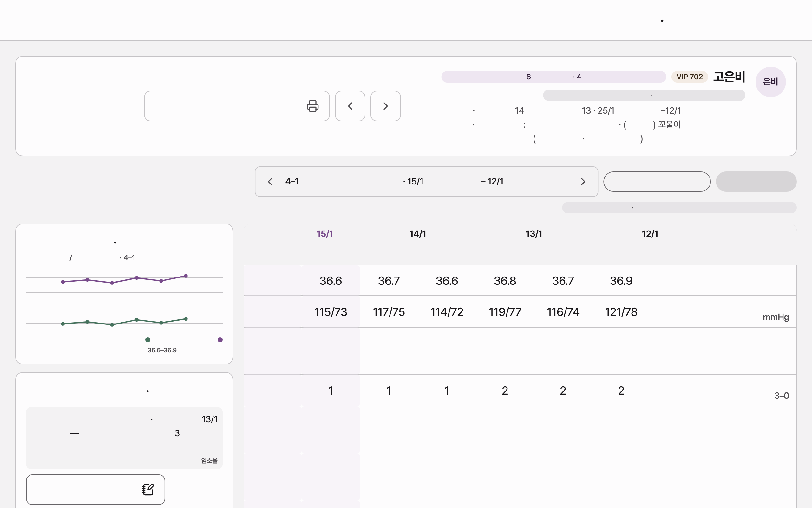The width and height of the screenshot is (812, 508).
Task: Click the last purple data point on chart
Action: (186, 276)
